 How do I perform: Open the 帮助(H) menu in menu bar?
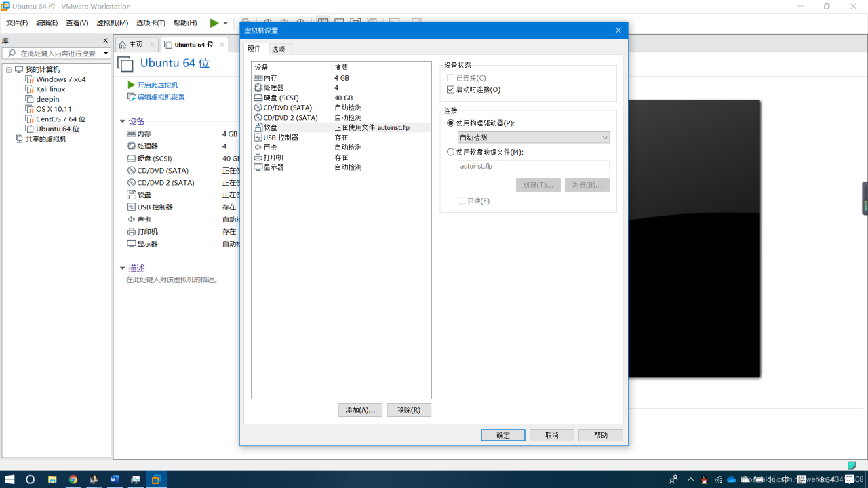[x=185, y=23]
